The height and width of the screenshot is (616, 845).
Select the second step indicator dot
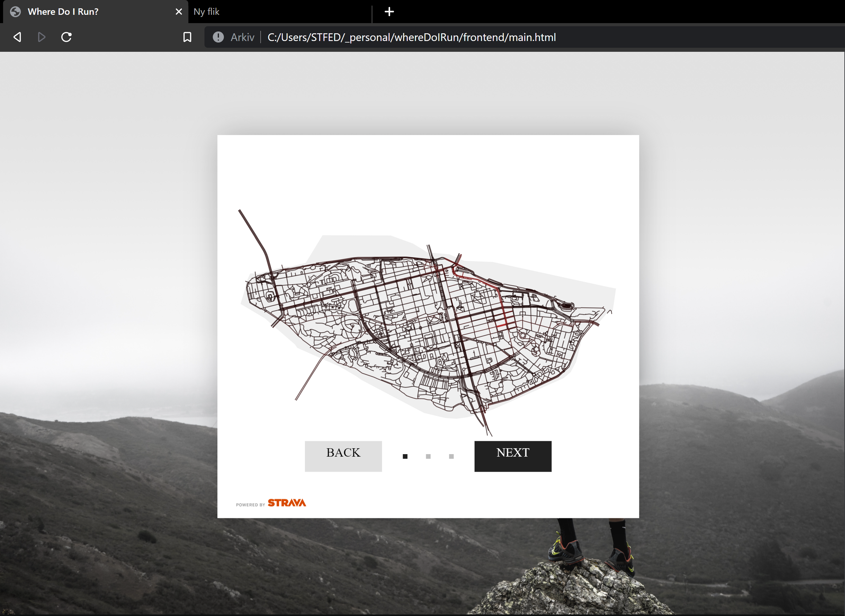point(428,456)
